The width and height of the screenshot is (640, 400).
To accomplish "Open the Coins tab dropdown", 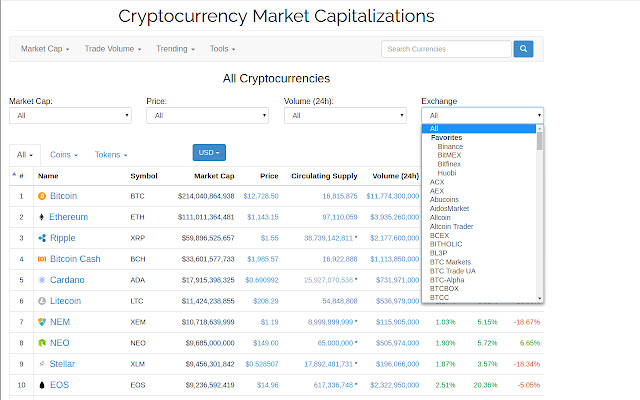I will coord(64,155).
